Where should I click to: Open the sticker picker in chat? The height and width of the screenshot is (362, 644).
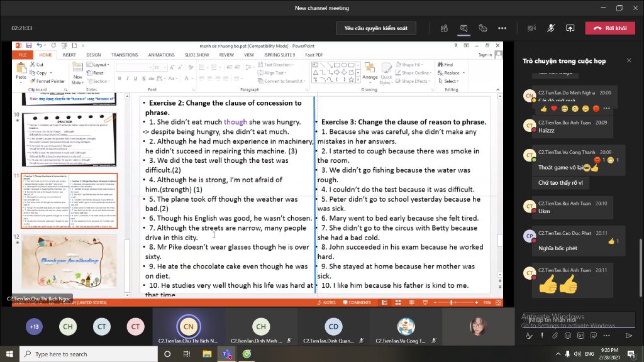coord(594,336)
